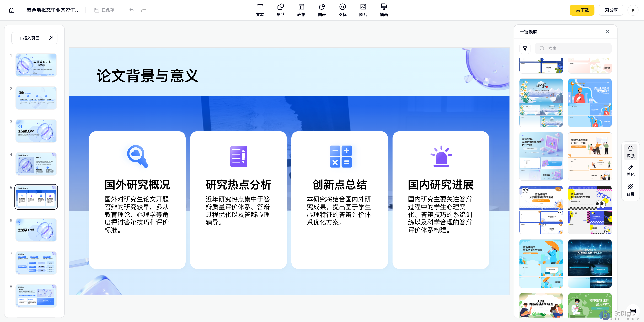Insert a 表格 table
Screen dimensions: 644x322
click(301, 10)
